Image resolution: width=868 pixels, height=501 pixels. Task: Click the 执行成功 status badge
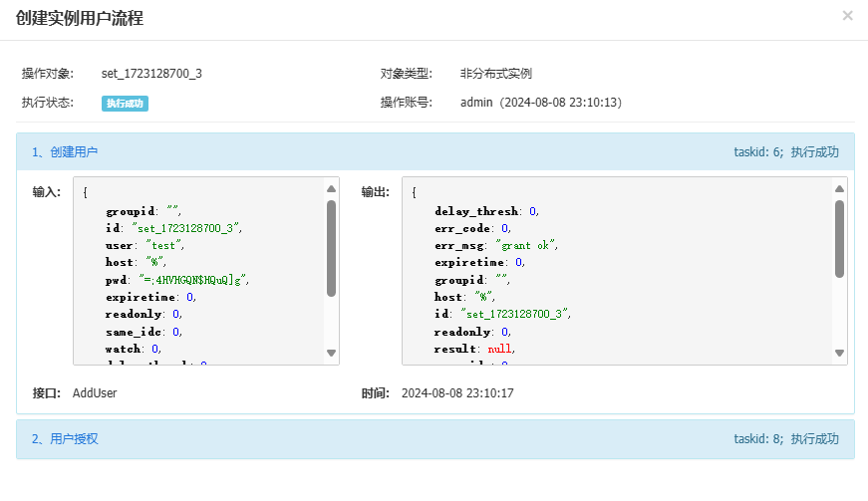(125, 104)
